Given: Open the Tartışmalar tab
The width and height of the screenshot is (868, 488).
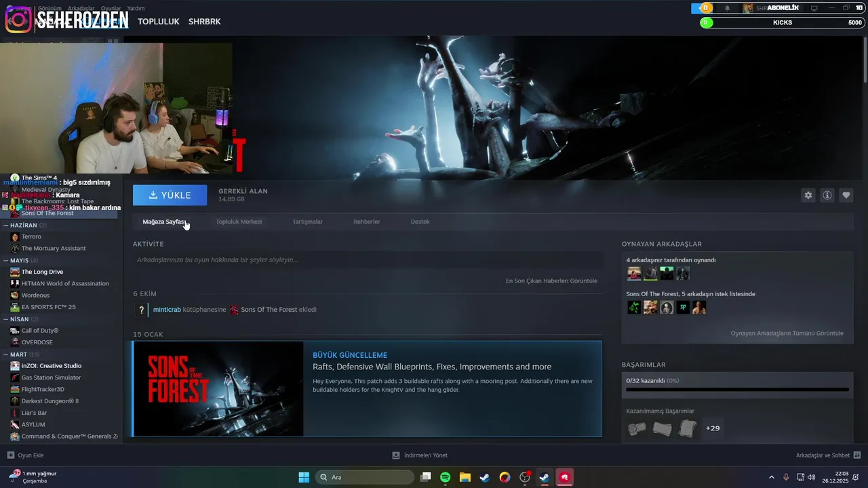Looking at the screenshot, I should coord(307,222).
